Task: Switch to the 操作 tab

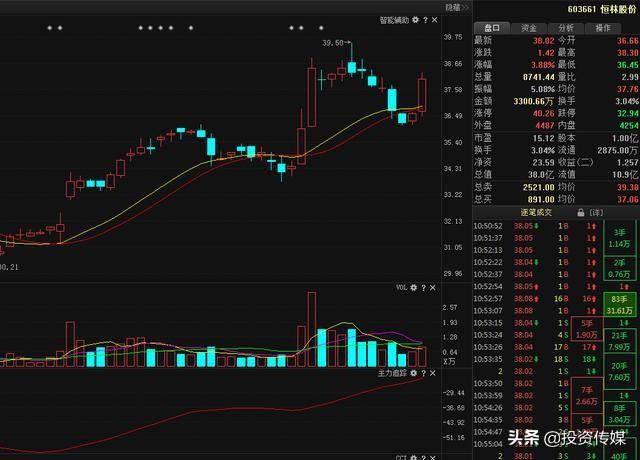Action: (603, 28)
